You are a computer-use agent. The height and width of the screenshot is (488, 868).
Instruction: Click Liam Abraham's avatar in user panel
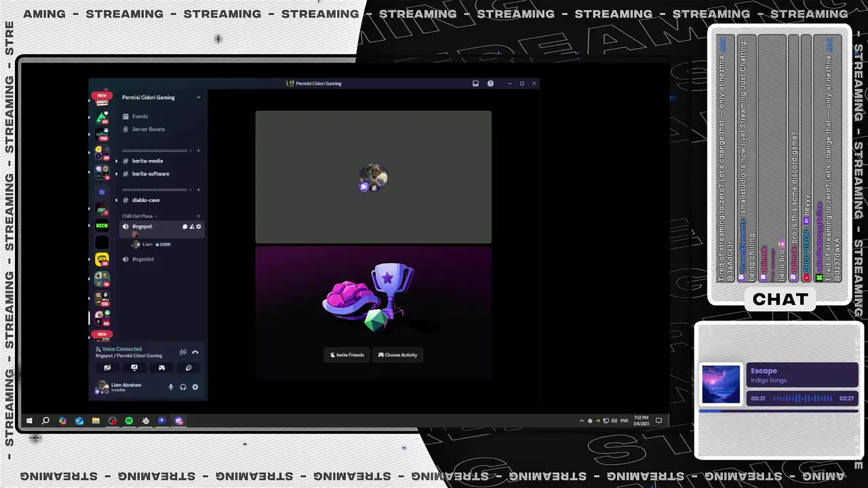tap(102, 387)
